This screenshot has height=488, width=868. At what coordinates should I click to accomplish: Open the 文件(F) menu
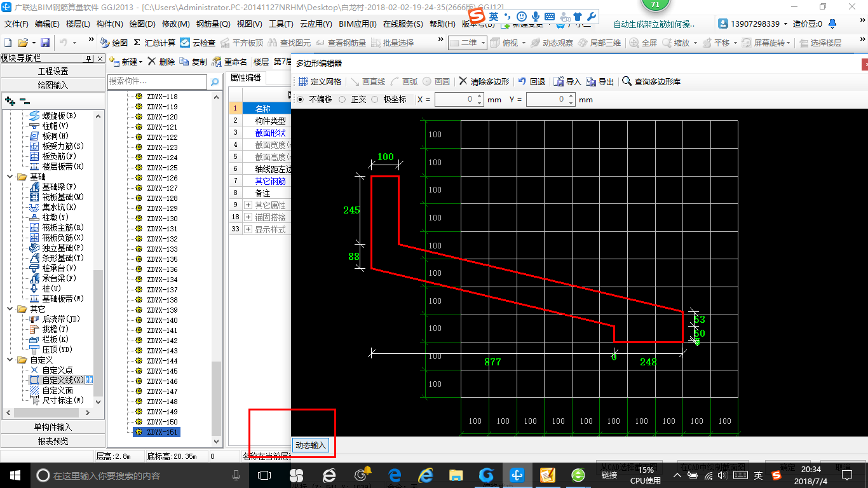pyautogui.click(x=17, y=24)
